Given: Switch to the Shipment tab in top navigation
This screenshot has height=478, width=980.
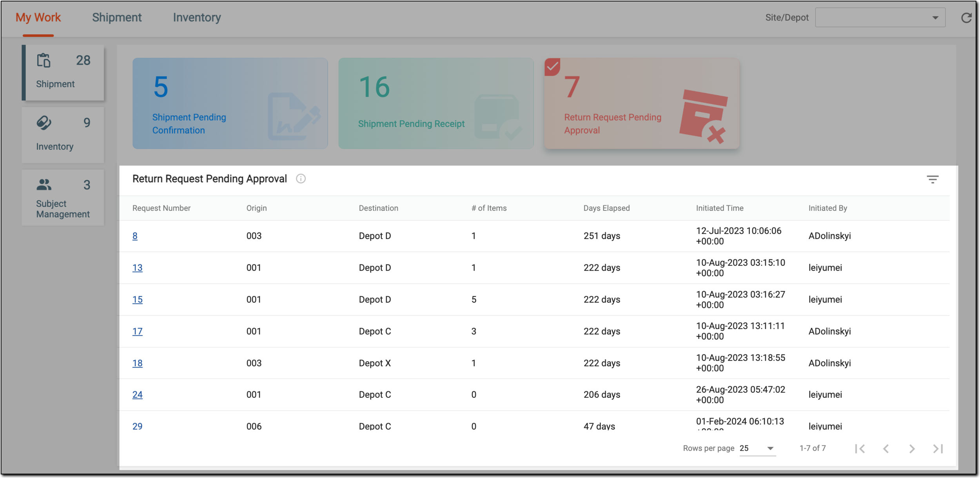Looking at the screenshot, I should 117,18.
